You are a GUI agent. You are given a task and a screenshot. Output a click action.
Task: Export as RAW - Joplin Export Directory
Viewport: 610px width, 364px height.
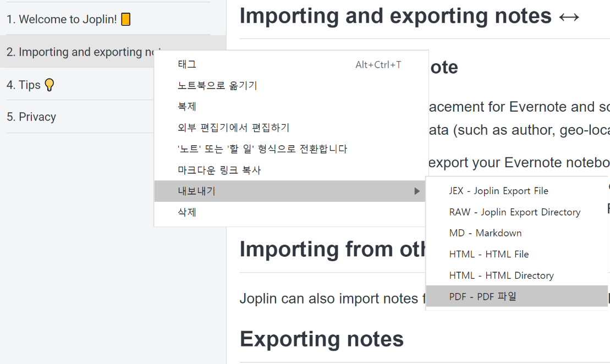517,212
